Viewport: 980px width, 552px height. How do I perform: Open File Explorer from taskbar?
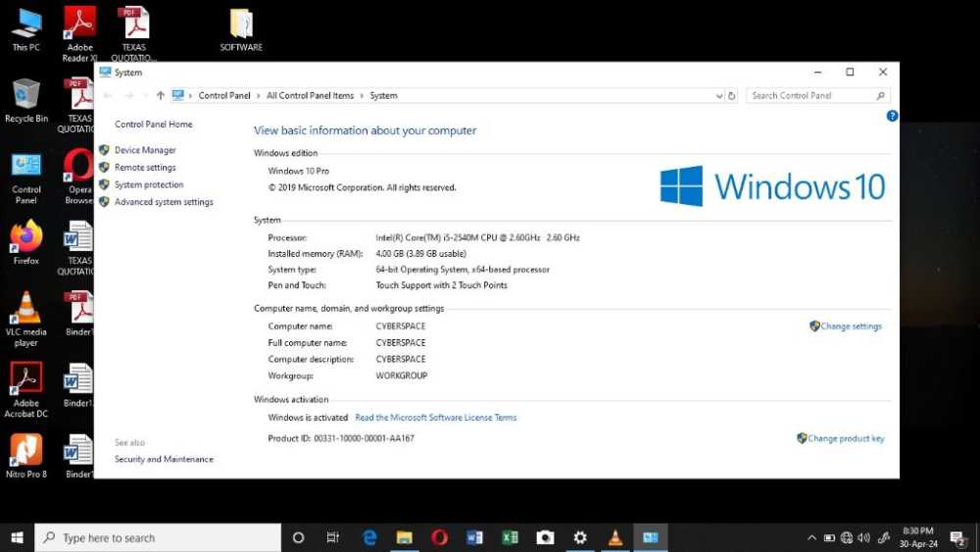[x=405, y=537]
